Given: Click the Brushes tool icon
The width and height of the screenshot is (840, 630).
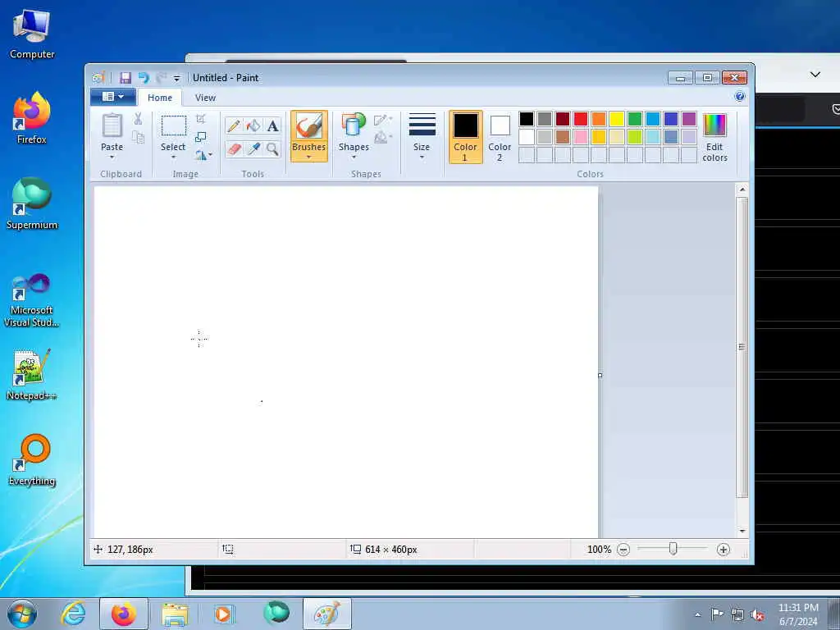Looking at the screenshot, I should (x=309, y=127).
